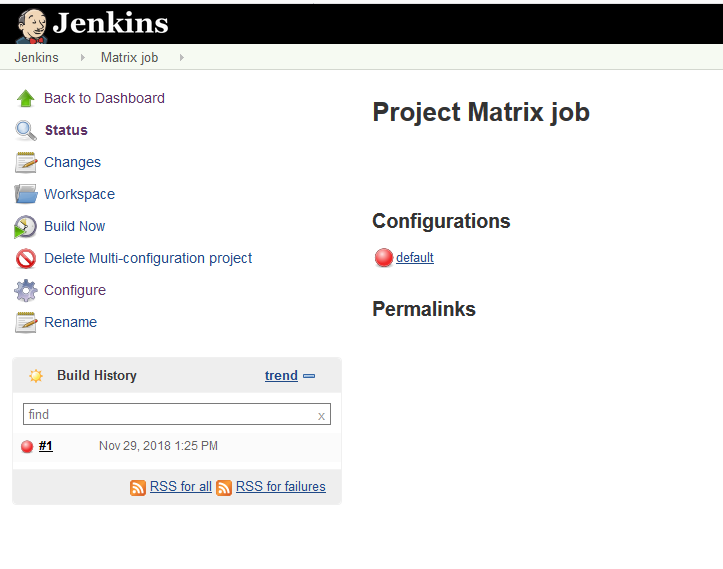Click the Status magnifying glass icon
Screen dimensions: 723x569
[26, 130]
